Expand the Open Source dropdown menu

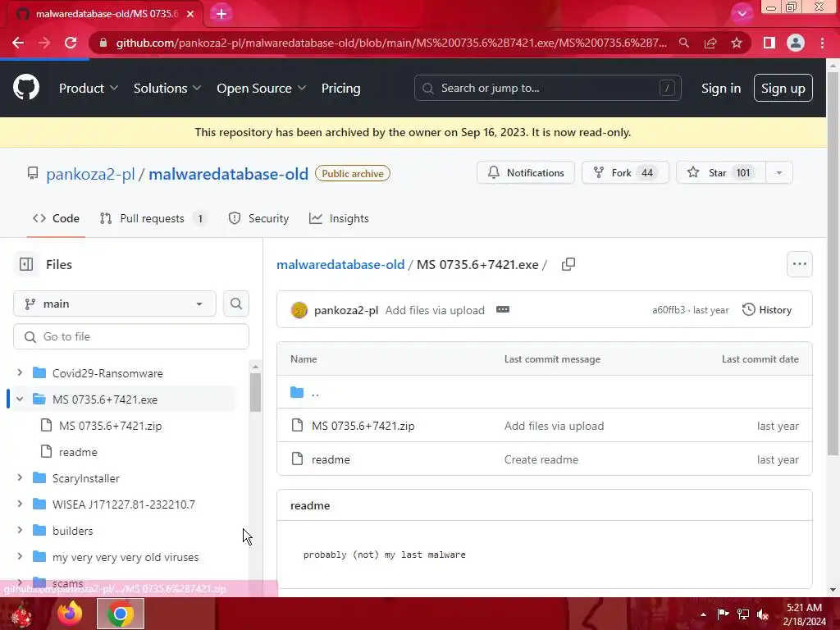point(262,88)
